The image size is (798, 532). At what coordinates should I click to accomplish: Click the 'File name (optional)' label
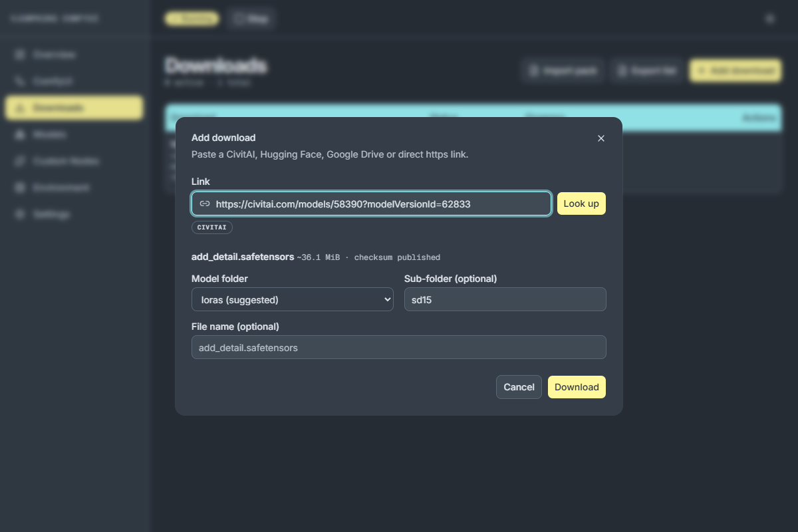235,327
